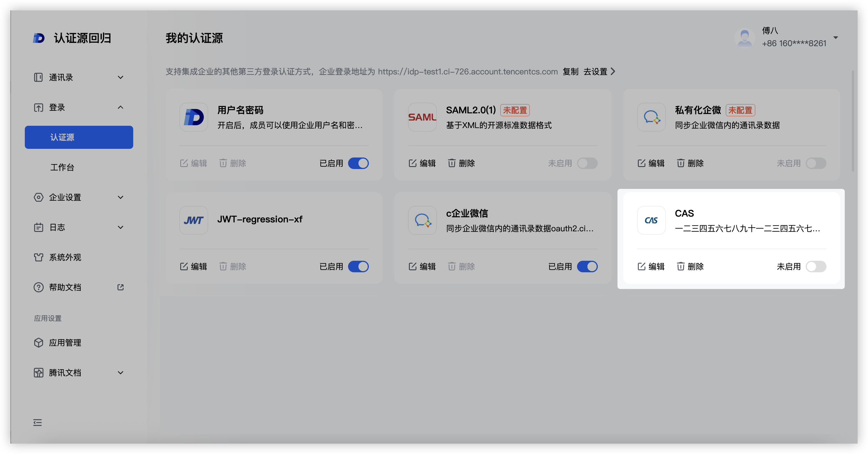Open the help docs external link icon
This screenshot has height=454, width=868.
pos(120,287)
